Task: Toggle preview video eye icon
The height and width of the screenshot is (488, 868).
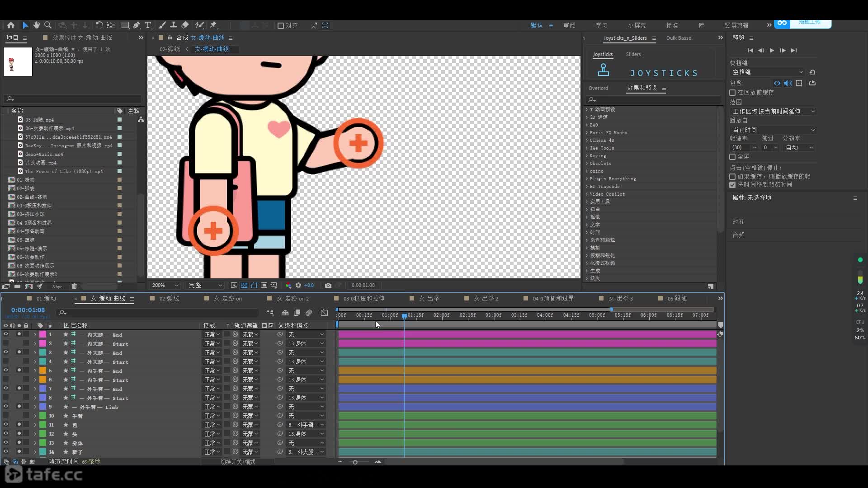Action: click(x=777, y=83)
